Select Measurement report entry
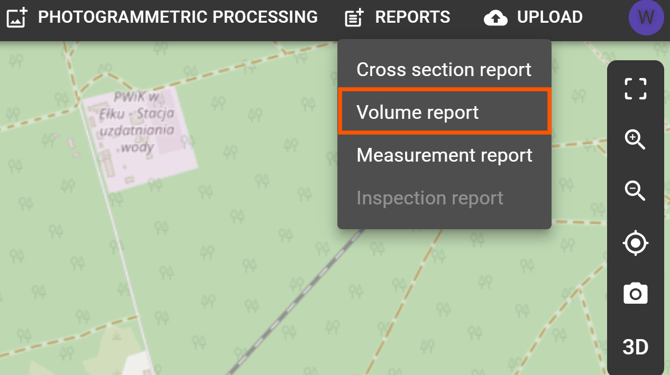The width and height of the screenshot is (670, 375). 444,155
